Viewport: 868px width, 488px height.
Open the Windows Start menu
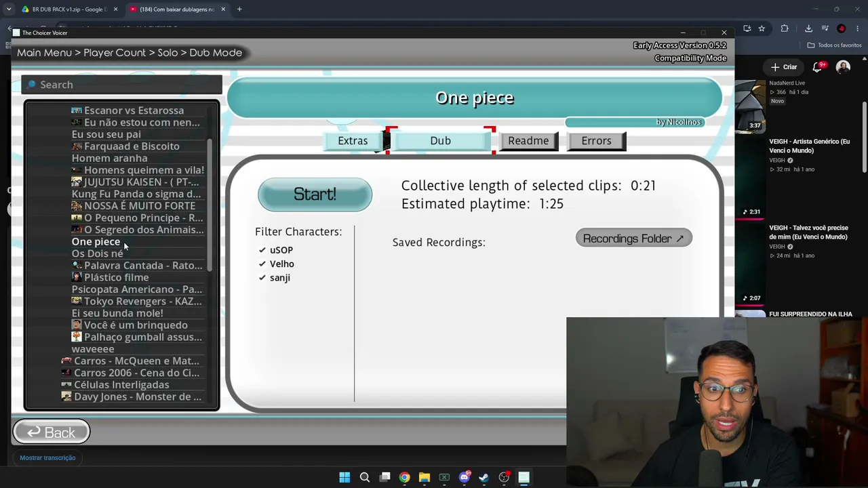344,477
